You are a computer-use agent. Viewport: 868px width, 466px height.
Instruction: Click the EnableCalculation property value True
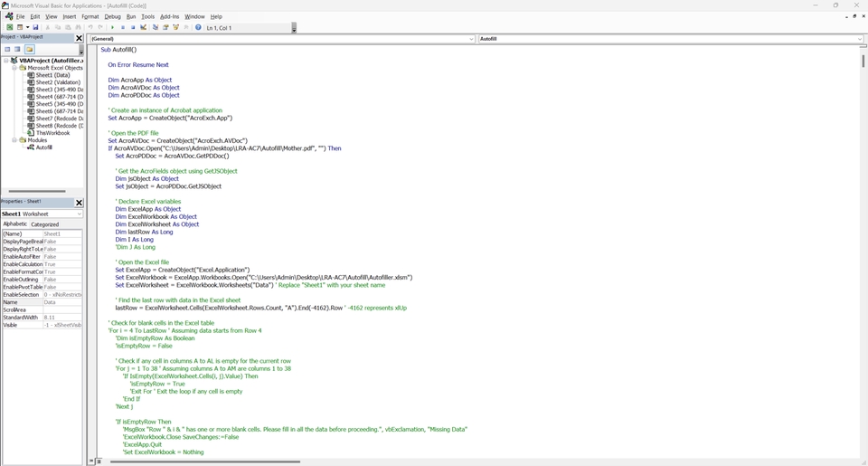click(x=62, y=264)
